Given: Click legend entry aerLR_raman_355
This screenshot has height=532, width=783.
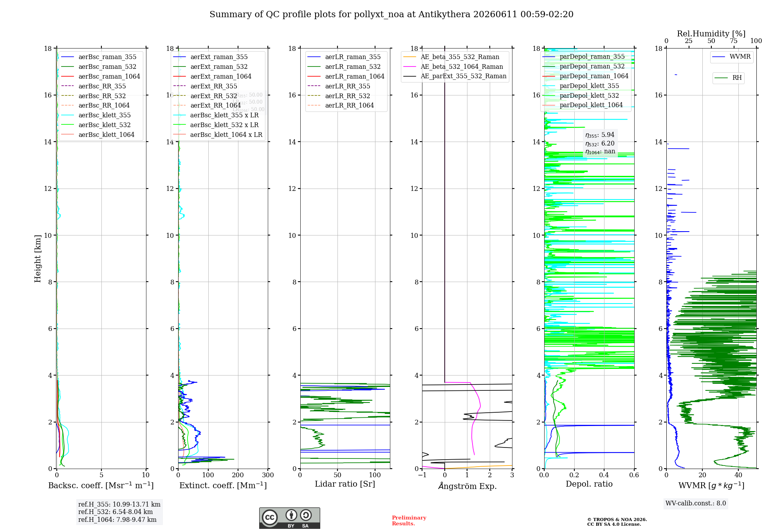Looking at the screenshot, I should pyautogui.click(x=345, y=57).
